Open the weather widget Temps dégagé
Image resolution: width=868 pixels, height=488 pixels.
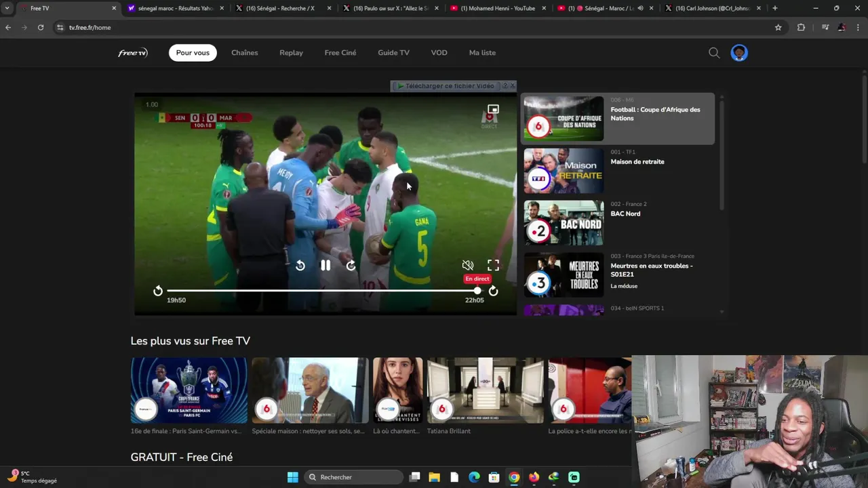tap(33, 477)
